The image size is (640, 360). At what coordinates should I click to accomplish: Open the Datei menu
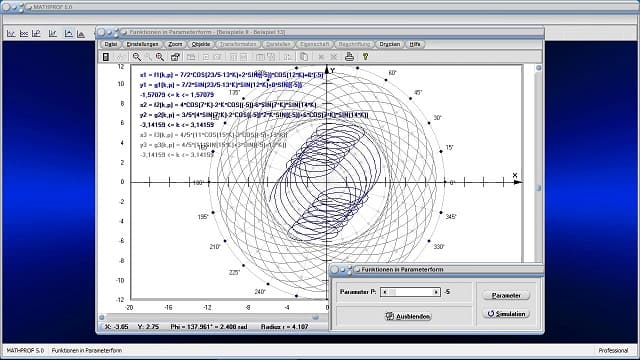[111, 44]
